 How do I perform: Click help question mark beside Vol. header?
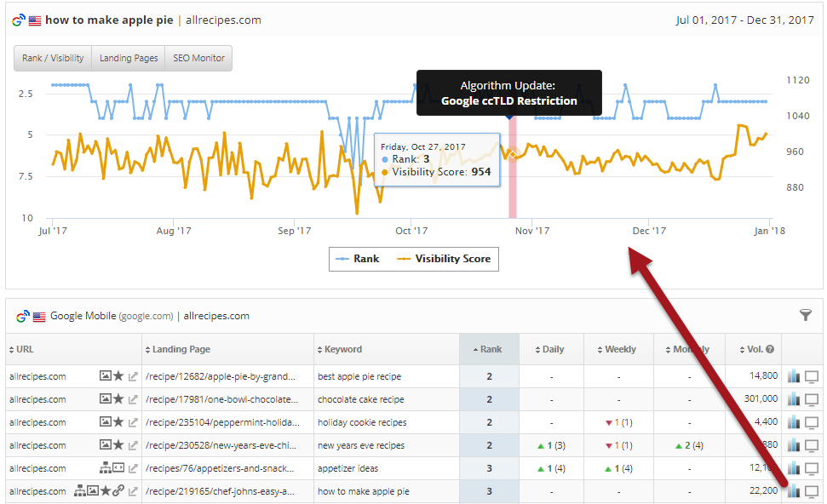click(770, 349)
